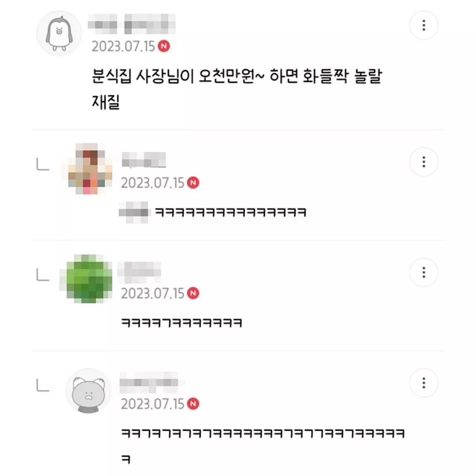Click the pixelated multicolor profile avatar
The image size is (476, 476).
90,168
